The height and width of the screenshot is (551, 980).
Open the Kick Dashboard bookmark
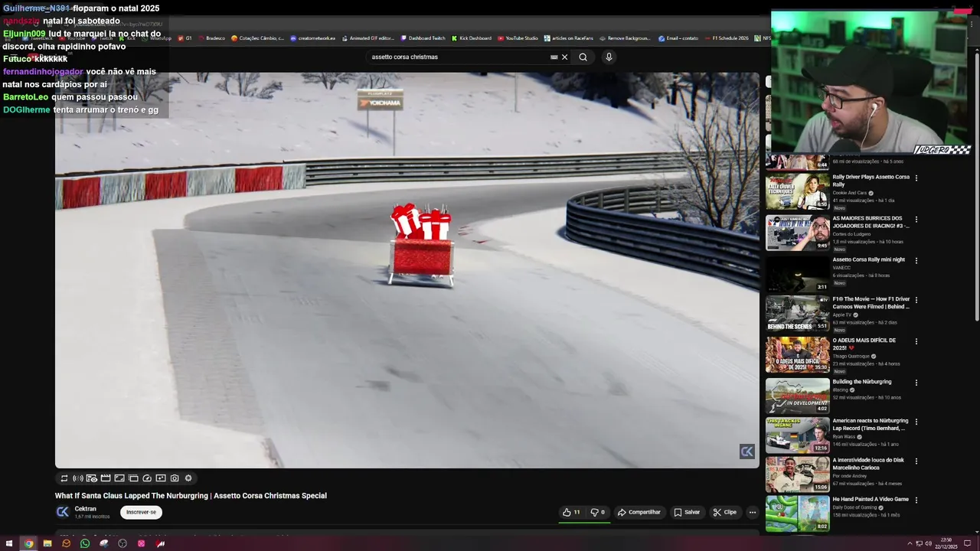pyautogui.click(x=471, y=38)
